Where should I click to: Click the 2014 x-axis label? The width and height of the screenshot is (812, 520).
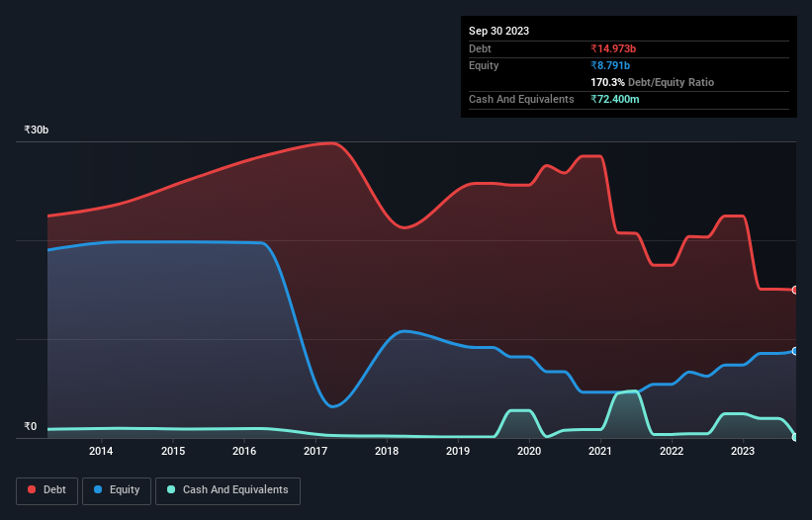[101, 451]
